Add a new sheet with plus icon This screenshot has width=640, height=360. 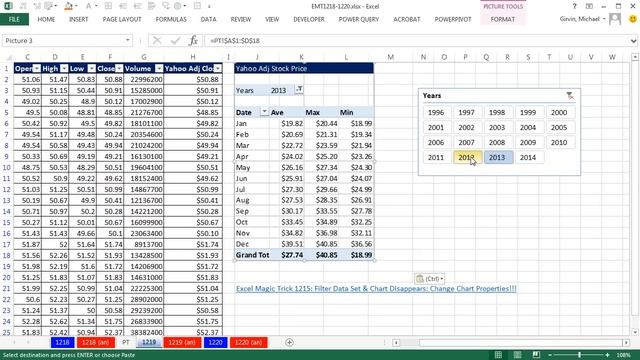(x=289, y=342)
